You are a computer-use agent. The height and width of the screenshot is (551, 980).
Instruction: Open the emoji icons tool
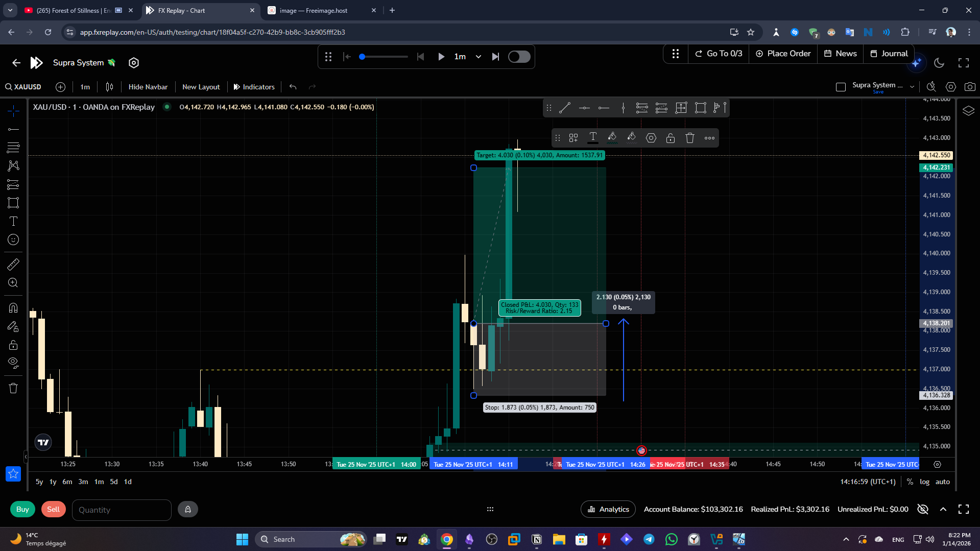pos(13,239)
